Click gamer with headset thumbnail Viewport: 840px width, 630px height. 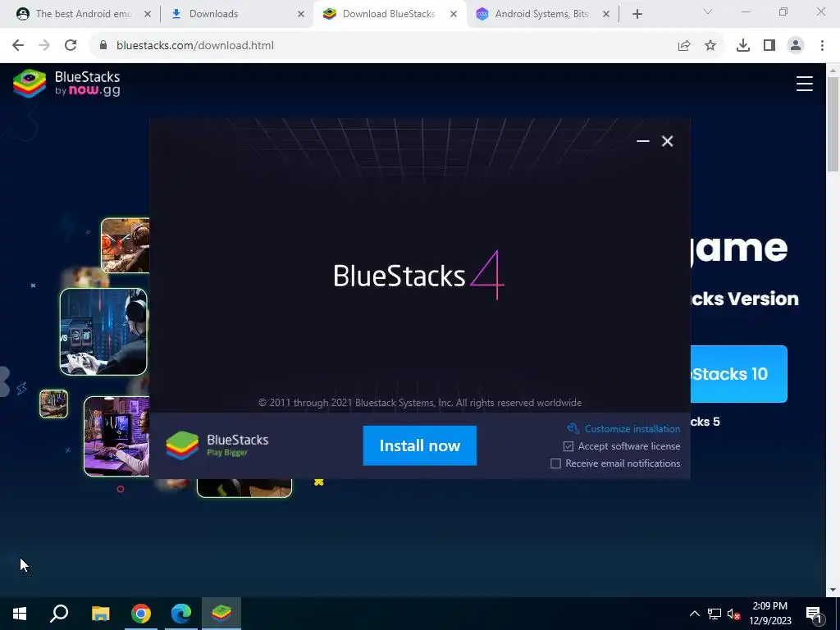(x=103, y=331)
